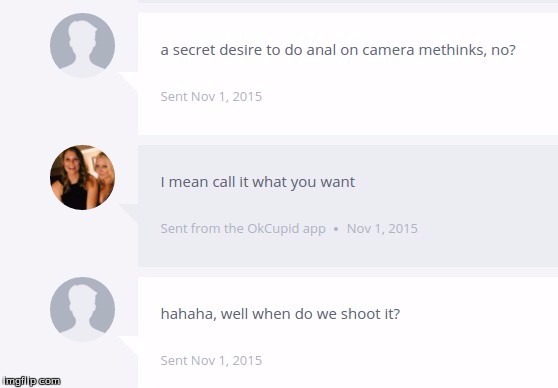This screenshot has height=388, width=558.
Task: Select the "I mean call it what you want" message
Action: [x=258, y=182]
